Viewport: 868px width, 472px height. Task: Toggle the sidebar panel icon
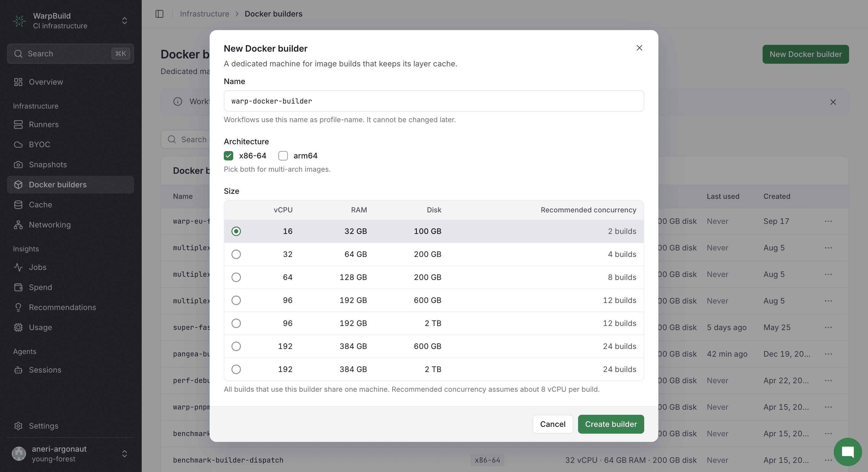click(159, 14)
